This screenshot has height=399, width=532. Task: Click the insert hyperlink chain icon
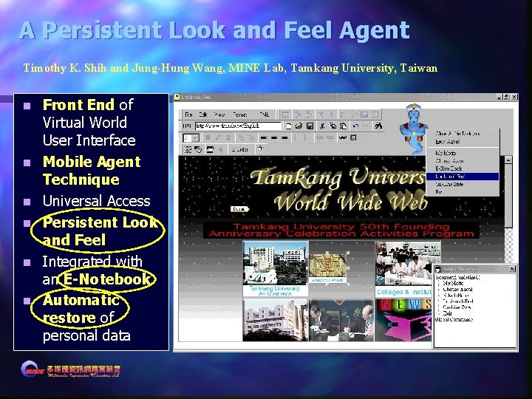343,137
